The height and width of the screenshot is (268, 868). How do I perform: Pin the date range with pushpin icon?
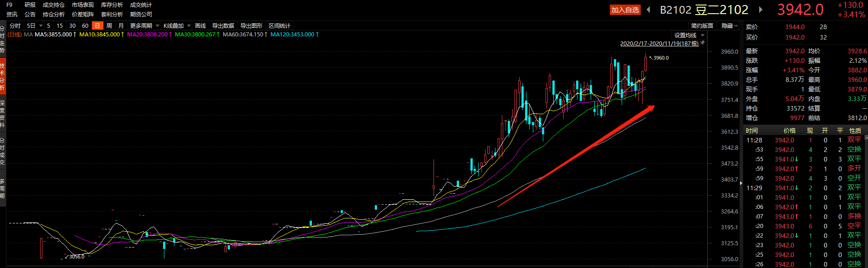tap(703, 43)
